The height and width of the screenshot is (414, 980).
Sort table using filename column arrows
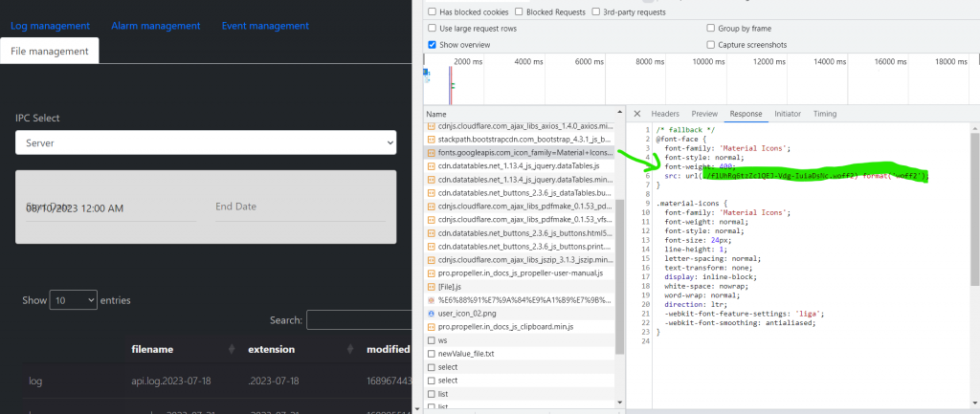(x=232, y=349)
